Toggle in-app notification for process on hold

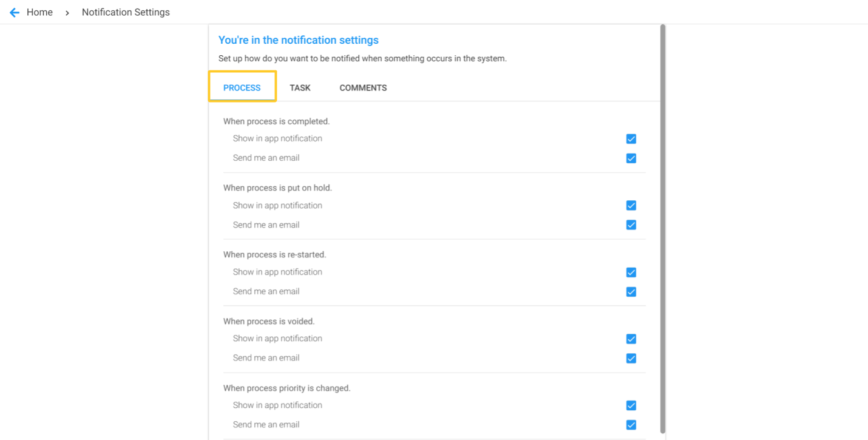click(x=631, y=205)
